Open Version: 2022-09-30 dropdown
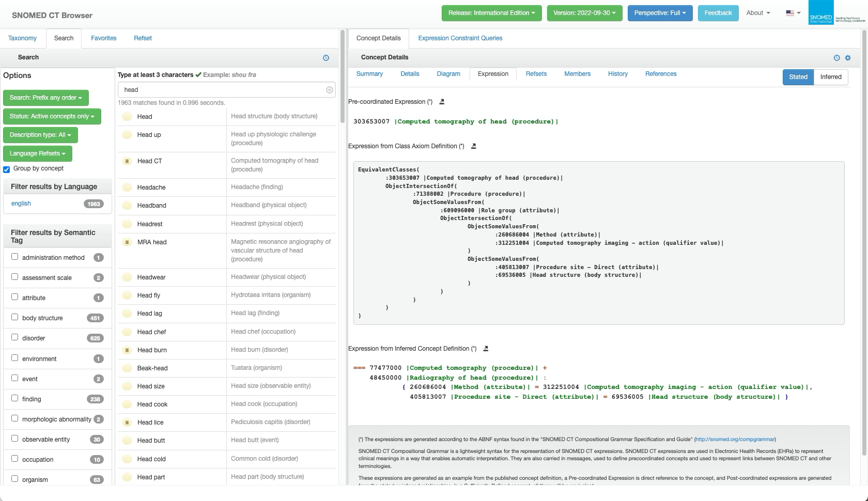This screenshot has width=868, height=501. (584, 13)
